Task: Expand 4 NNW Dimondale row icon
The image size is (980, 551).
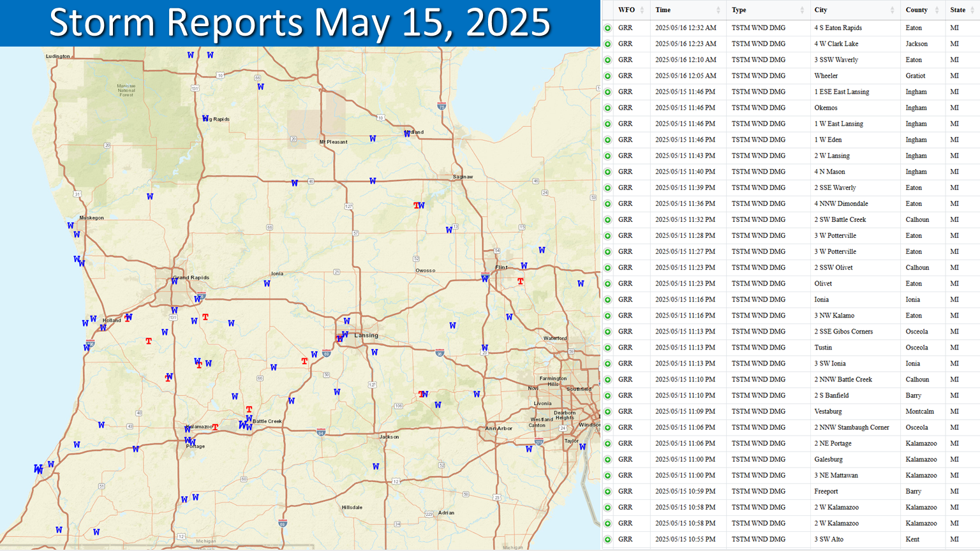Action: 607,203
